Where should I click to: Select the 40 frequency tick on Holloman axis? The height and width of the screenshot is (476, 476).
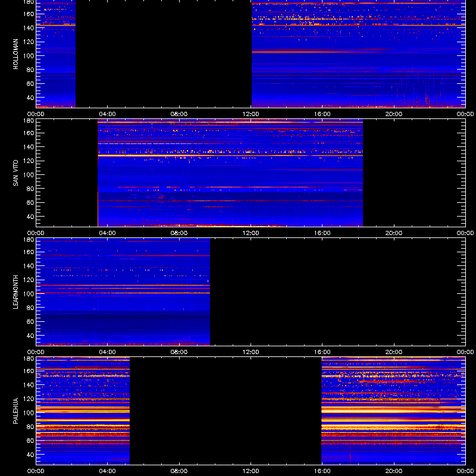31,98
